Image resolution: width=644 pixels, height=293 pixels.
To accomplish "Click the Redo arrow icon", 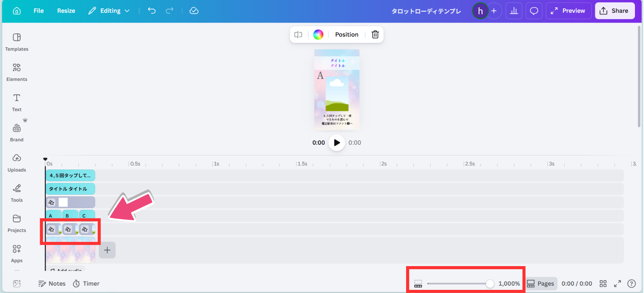I will 170,11.
